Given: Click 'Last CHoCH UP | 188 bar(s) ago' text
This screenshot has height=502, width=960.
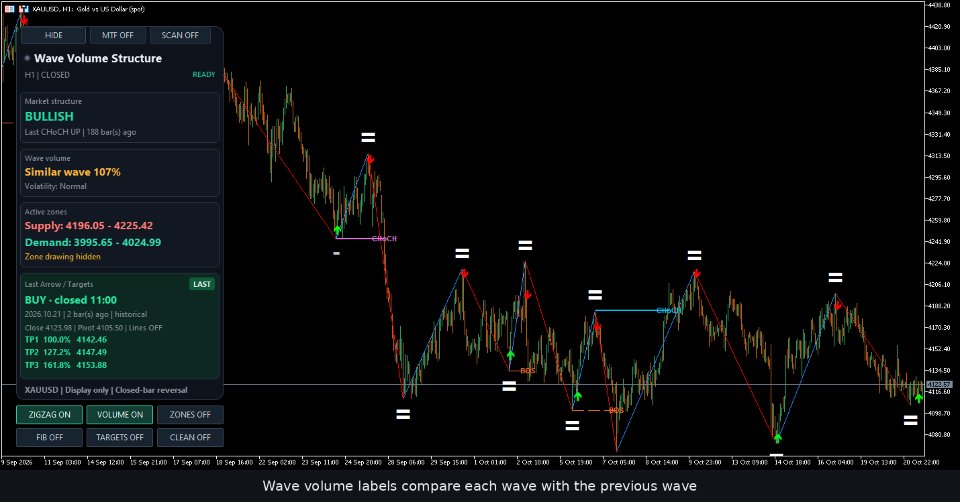Looking at the screenshot, I should [80, 132].
